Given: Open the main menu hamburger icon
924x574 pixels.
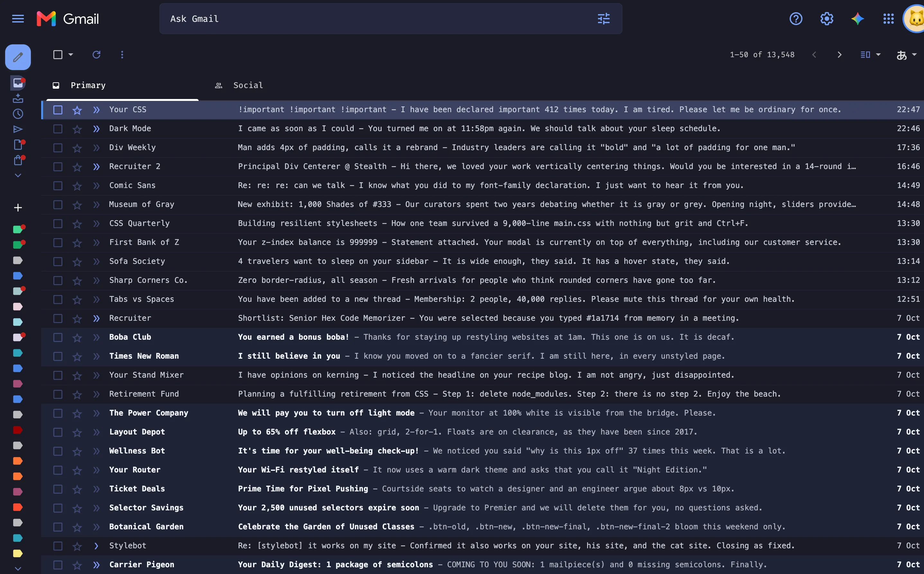Looking at the screenshot, I should (x=18, y=19).
